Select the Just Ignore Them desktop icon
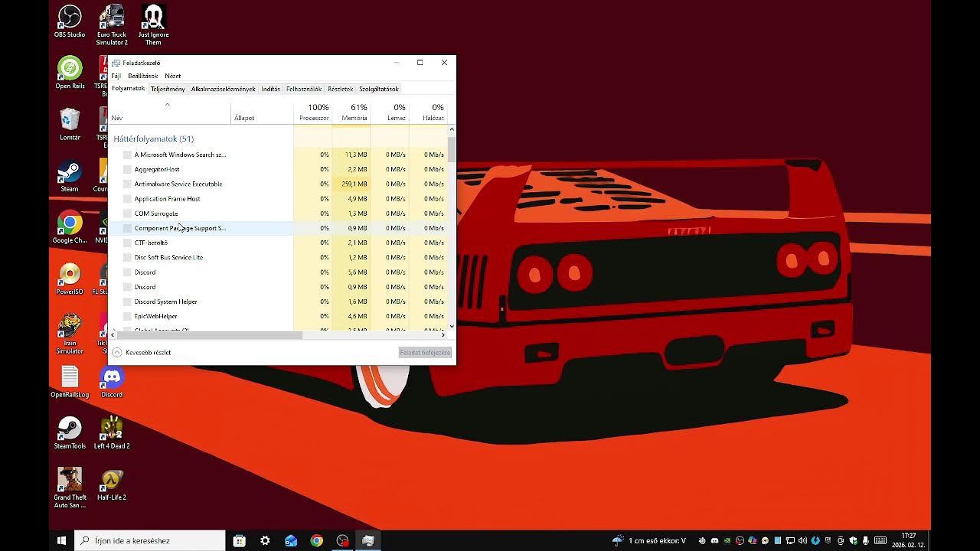 (x=154, y=25)
